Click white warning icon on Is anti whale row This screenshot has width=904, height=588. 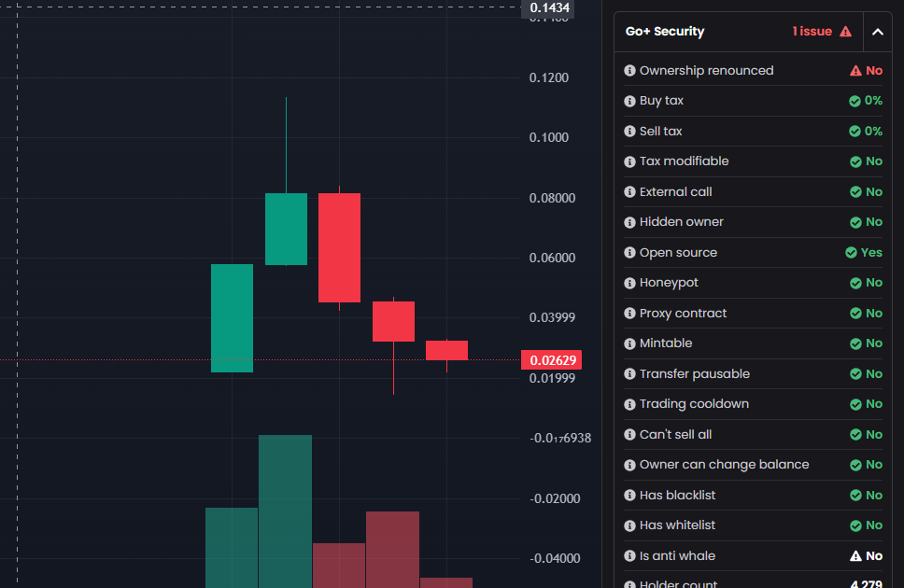tap(855, 555)
